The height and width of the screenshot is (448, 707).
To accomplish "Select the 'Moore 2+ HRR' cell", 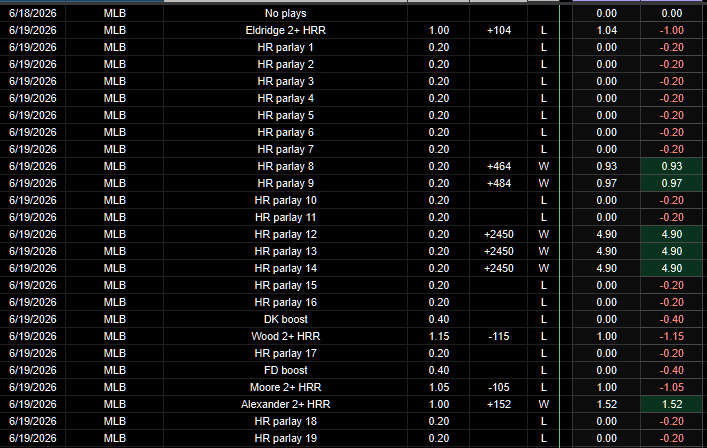I will click(x=285, y=387).
